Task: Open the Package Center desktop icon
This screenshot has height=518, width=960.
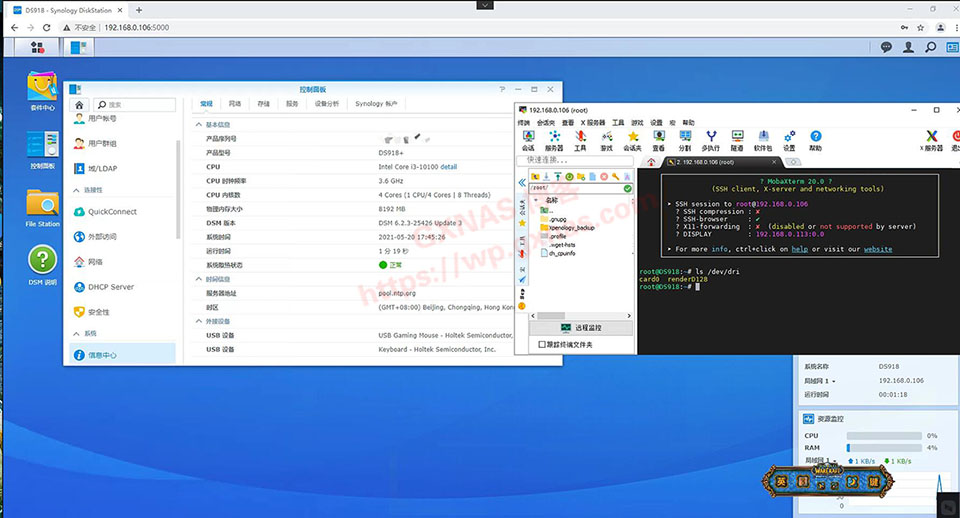Action: 42,92
